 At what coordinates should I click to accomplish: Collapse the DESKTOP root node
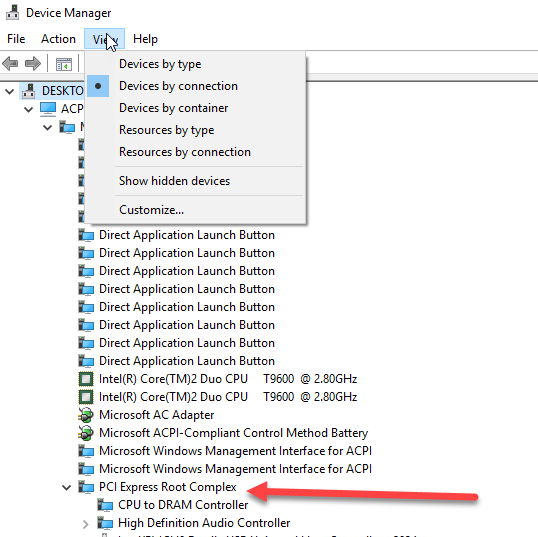point(10,91)
